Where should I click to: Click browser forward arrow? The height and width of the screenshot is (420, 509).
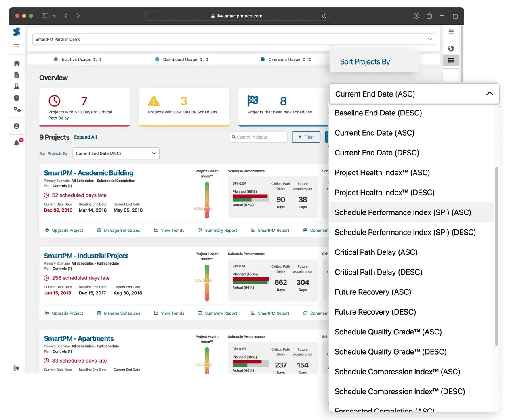(78, 16)
